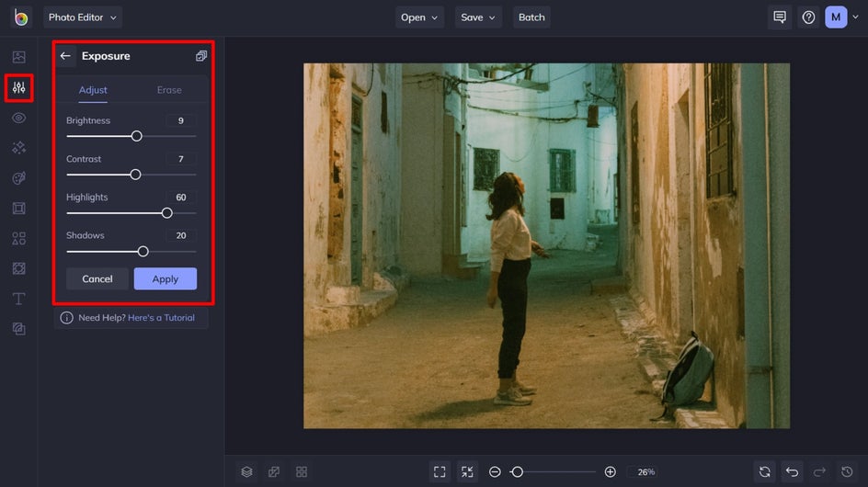Expand the account menu chevron

click(x=855, y=17)
